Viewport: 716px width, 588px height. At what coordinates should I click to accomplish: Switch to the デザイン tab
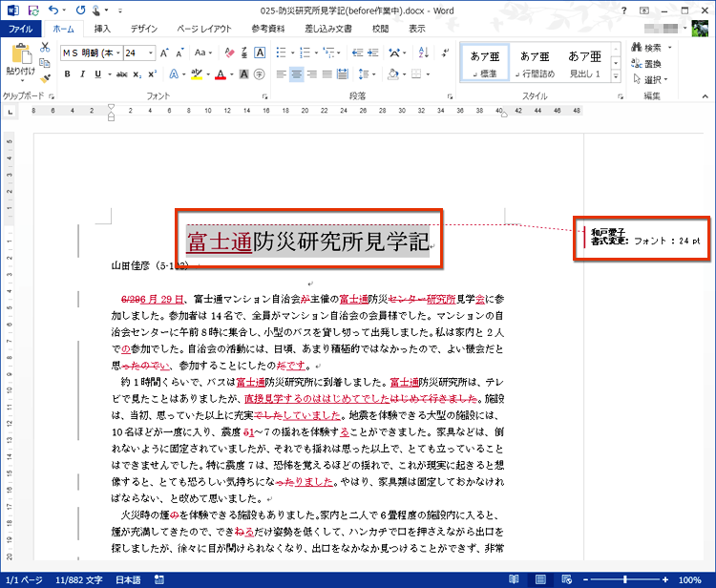coord(144,29)
